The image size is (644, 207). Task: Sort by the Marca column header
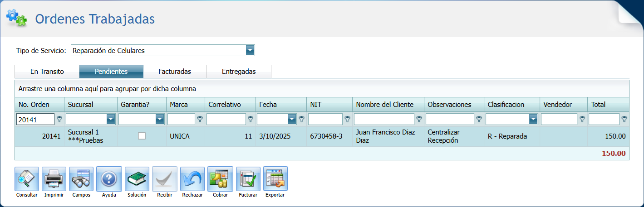[x=186, y=105]
